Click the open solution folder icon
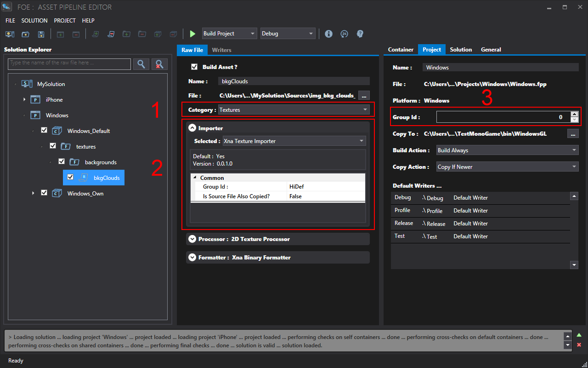This screenshot has height=368, width=588. [x=25, y=34]
